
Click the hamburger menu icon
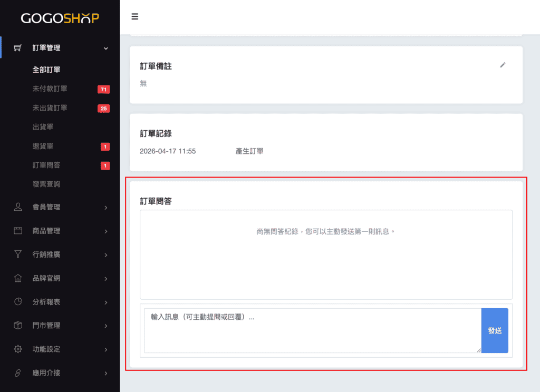135,17
